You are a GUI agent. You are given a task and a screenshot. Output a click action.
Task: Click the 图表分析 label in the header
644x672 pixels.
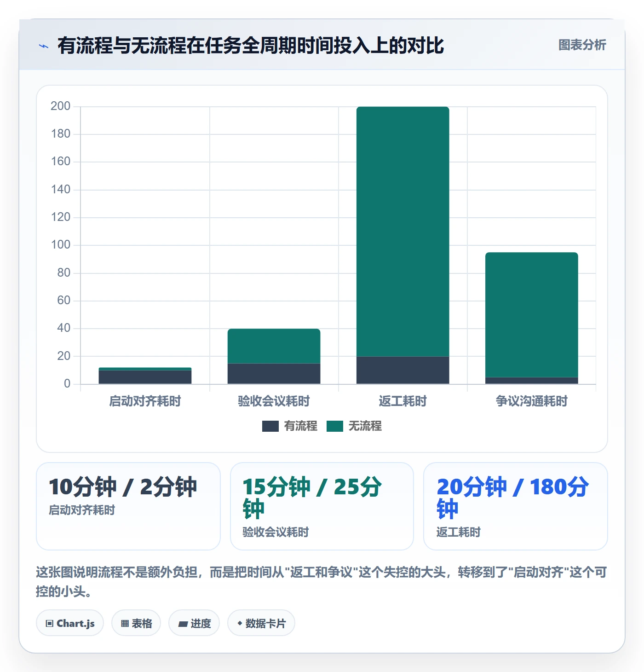[582, 45]
